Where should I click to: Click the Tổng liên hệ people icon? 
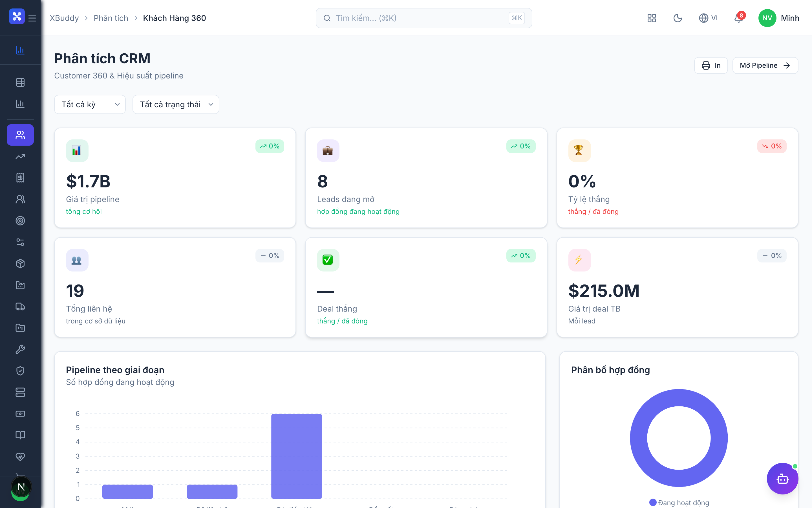click(x=77, y=260)
